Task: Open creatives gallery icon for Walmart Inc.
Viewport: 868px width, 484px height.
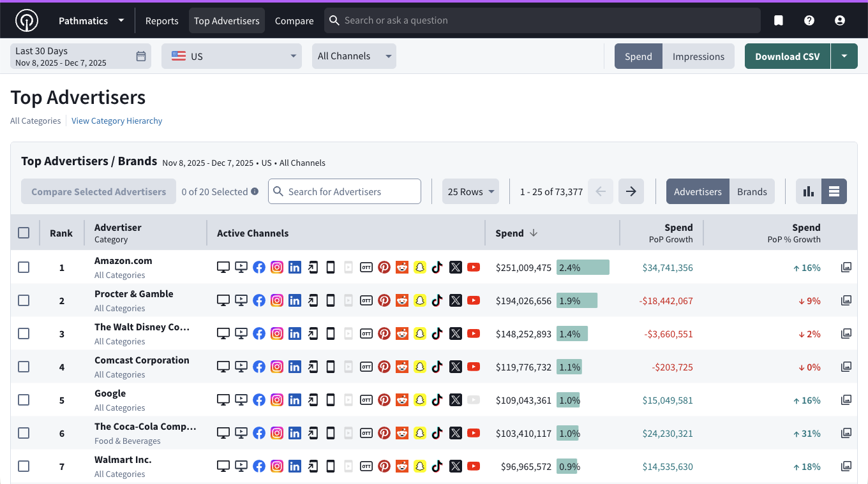Action: click(x=846, y=466)
